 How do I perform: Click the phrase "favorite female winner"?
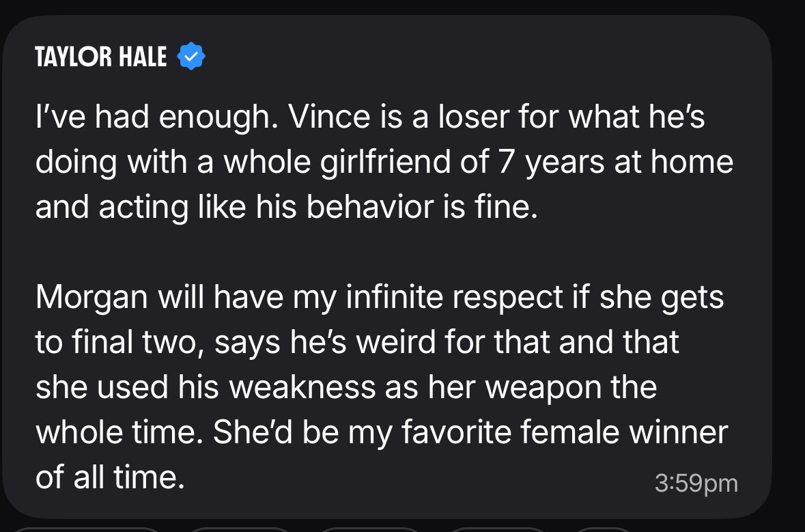point(565,432)
